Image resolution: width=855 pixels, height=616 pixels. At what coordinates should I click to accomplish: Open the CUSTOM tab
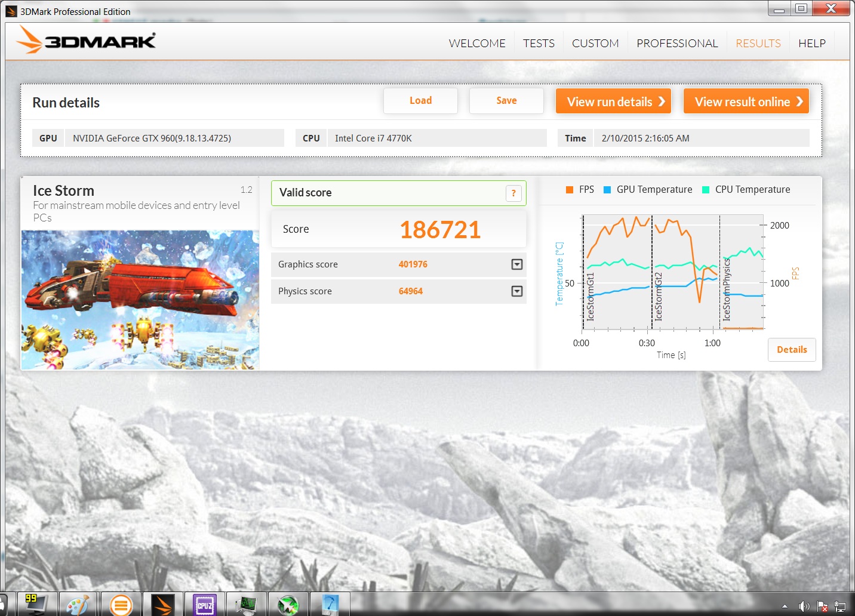595,44
